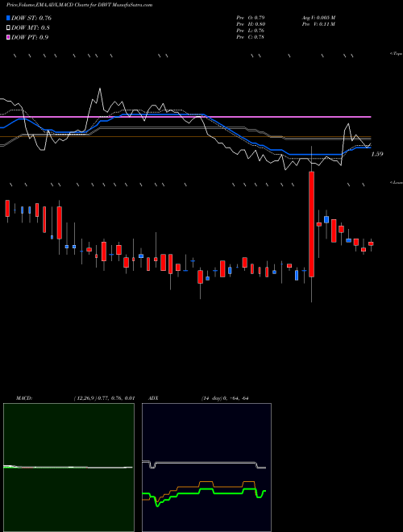Click the tallest red candlestick in the price chart
Image resolution: width=403 pixels, height=532 pixels.
(311, 224)
